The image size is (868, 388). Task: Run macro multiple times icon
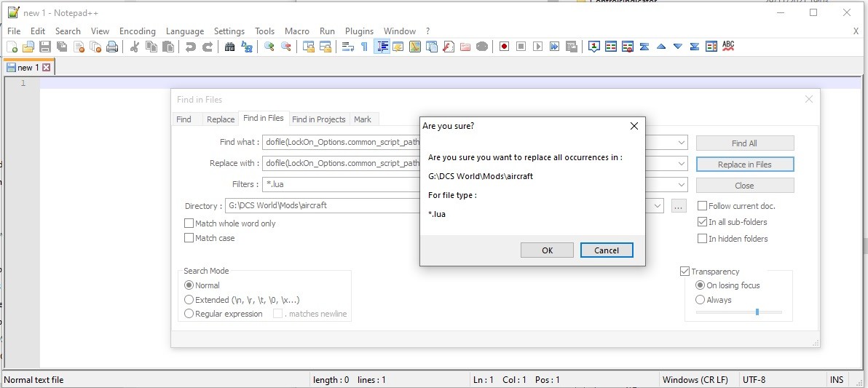[x=555, y=47]
